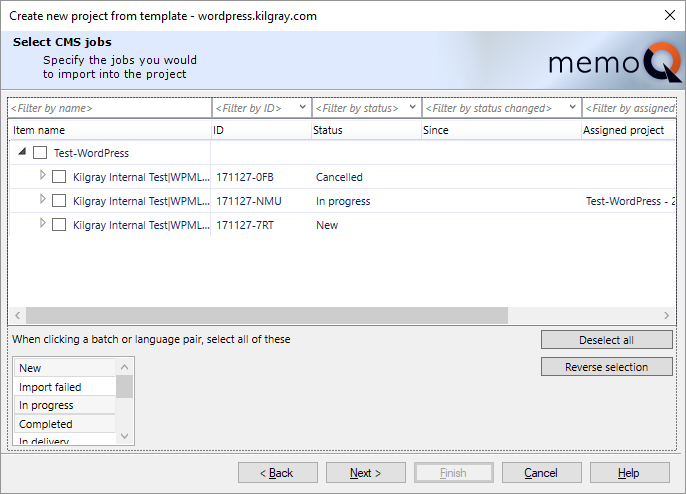Expand the In progress job row 171127-NMU
The height and width of the screenshot is (494, 686).
[42, 199]
